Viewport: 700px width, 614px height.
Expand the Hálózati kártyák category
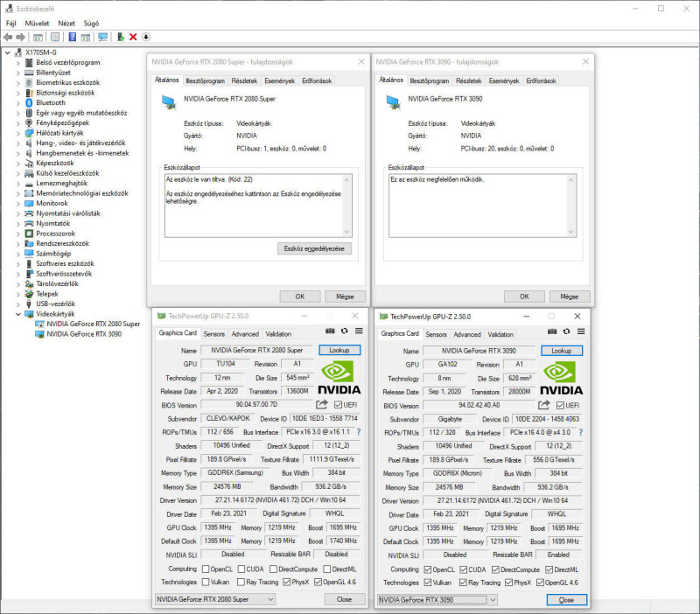pyautogui.click(x=18, y=134)
